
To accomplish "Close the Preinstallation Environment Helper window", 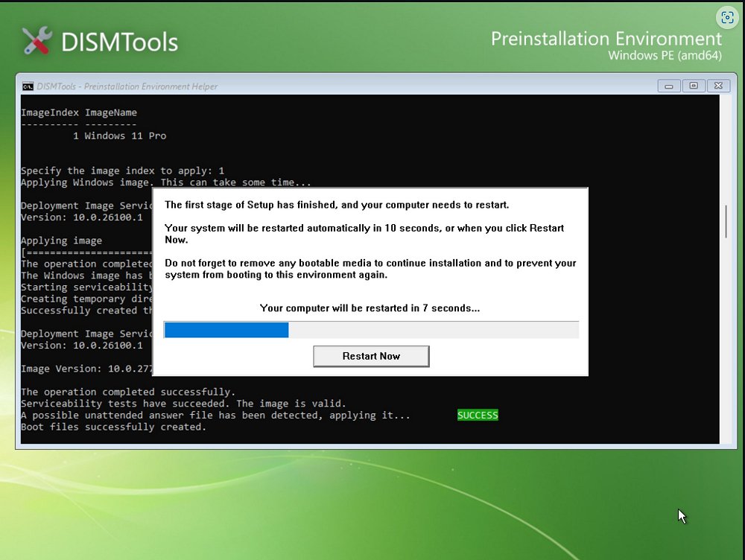I will pyautogui.click(x=718, y=86).
